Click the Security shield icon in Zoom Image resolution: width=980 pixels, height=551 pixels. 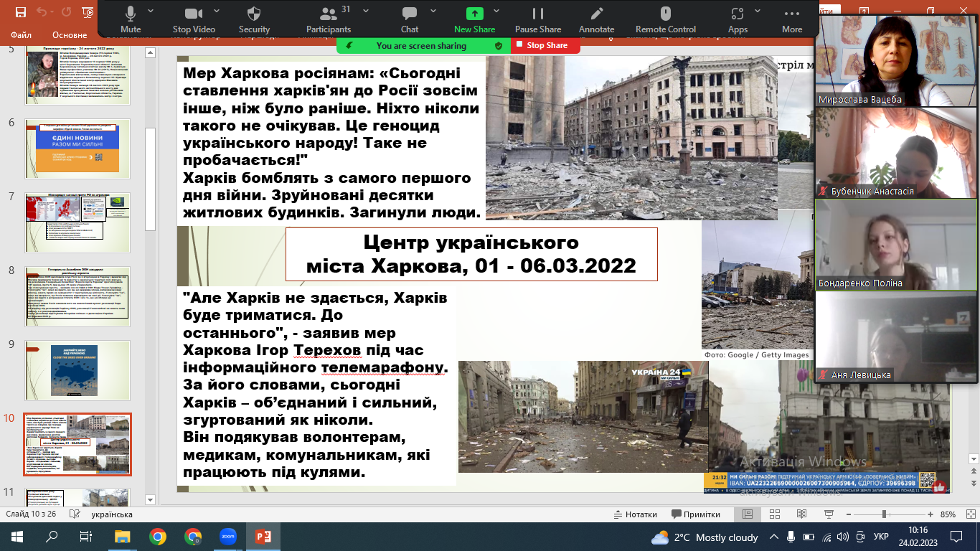point(254,14)
